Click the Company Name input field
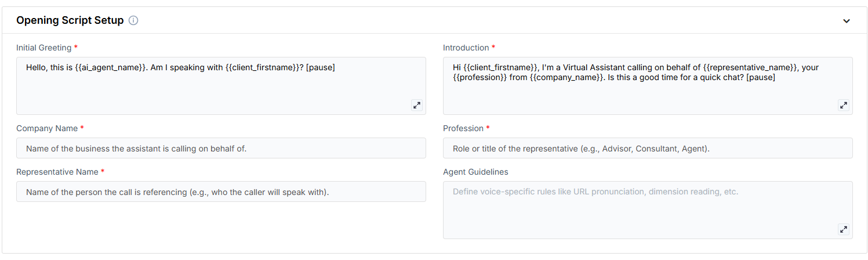The height and width of the screenshot is (260, 868). (221, 149)
